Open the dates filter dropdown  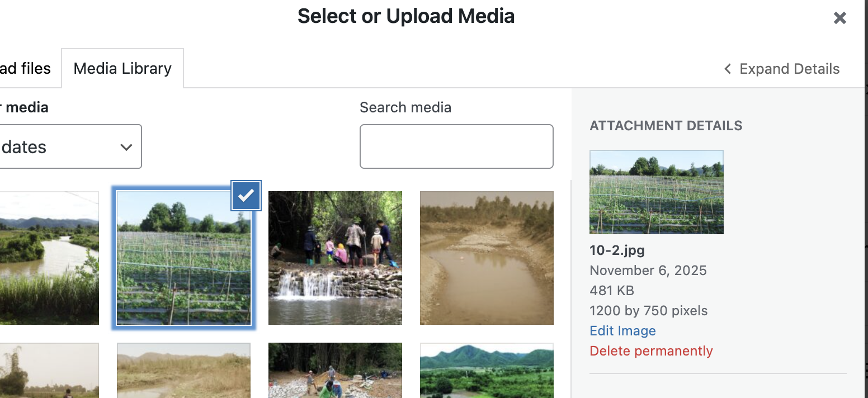70,146
